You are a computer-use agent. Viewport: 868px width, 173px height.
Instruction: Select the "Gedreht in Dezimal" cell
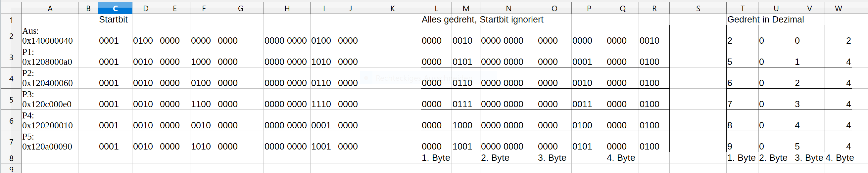pos(765,20)
